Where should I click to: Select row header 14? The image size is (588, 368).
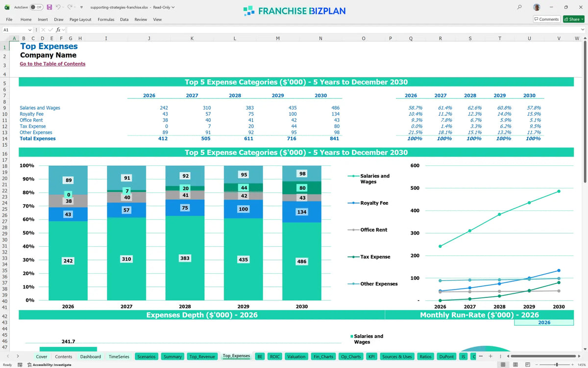pos(4,139)
